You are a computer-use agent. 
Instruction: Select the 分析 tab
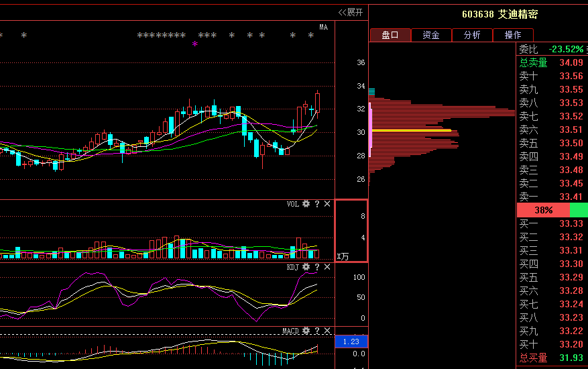tap(472, 36)
